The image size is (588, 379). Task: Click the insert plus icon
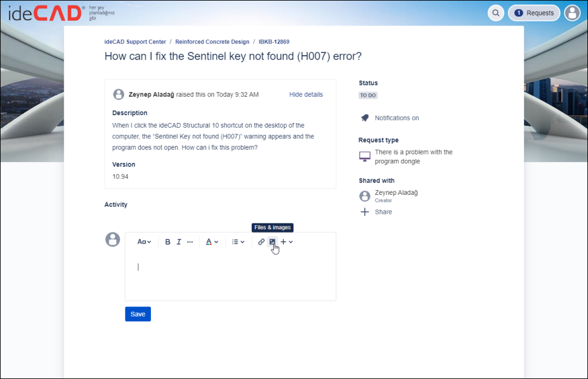(x=283, y=242)
